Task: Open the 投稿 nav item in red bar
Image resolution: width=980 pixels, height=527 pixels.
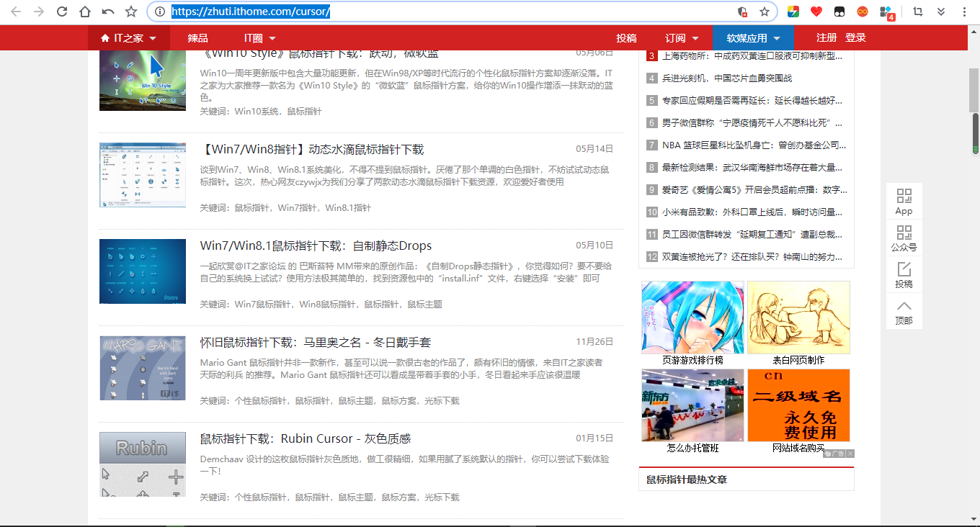Action: click(x=626, y=38)
